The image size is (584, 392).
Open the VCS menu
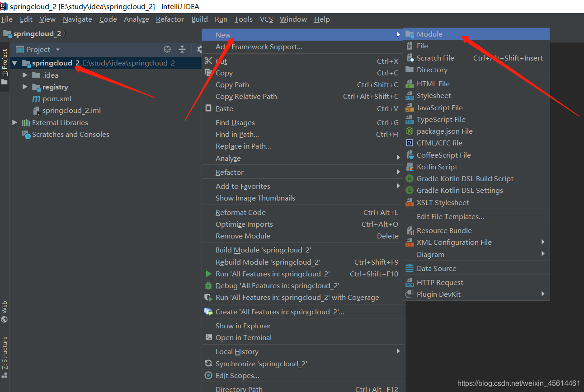tap(266, 19)
